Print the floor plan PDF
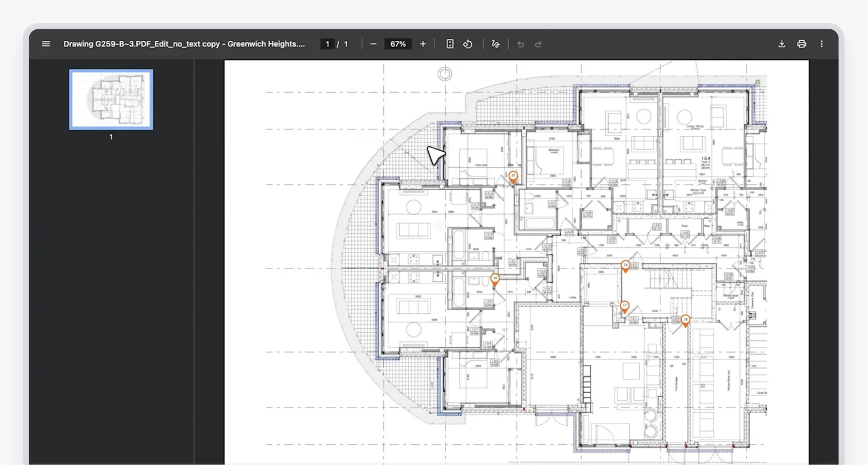 click(x=801, y=44)
